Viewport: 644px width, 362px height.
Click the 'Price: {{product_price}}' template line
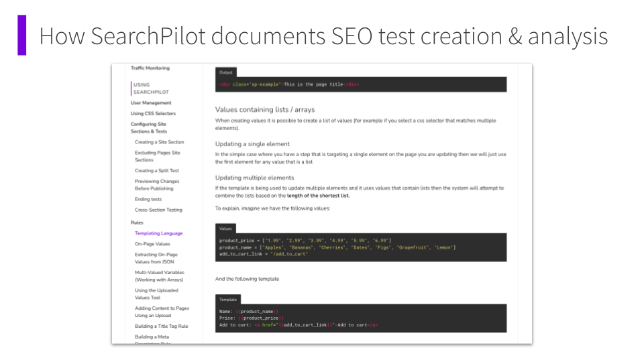252,318
